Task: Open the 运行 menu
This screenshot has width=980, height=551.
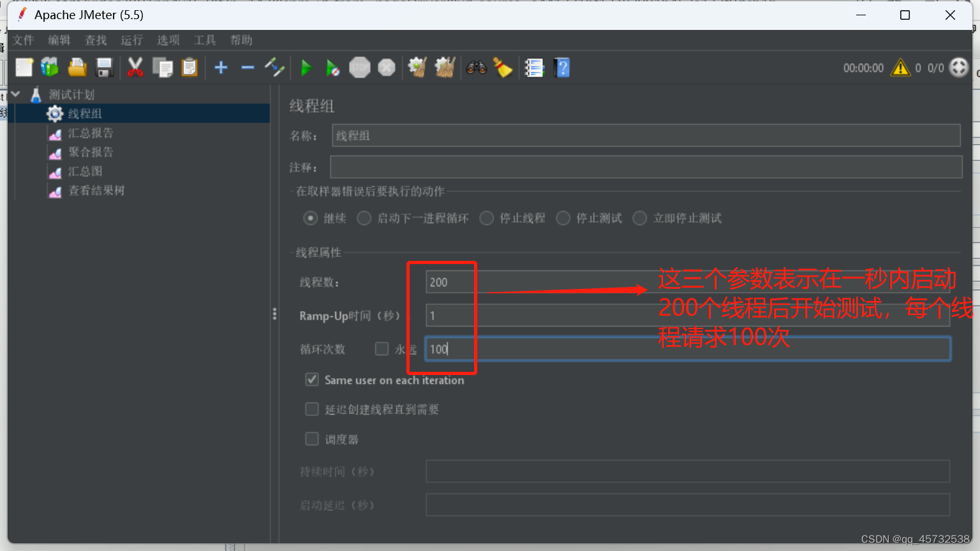Action: click(x=132, y=40)
